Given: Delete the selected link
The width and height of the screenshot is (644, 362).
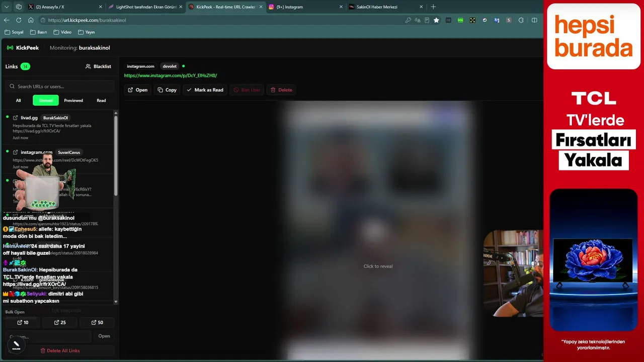Looking at the screenshot, I should tap(281, 90).
